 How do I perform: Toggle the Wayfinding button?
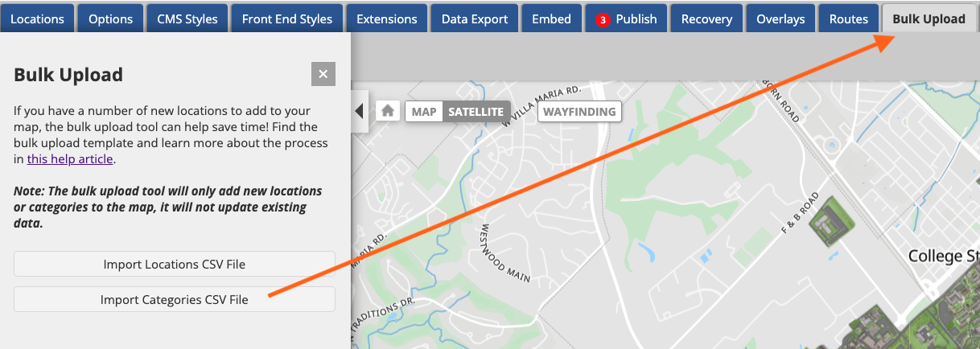(579, 112)
